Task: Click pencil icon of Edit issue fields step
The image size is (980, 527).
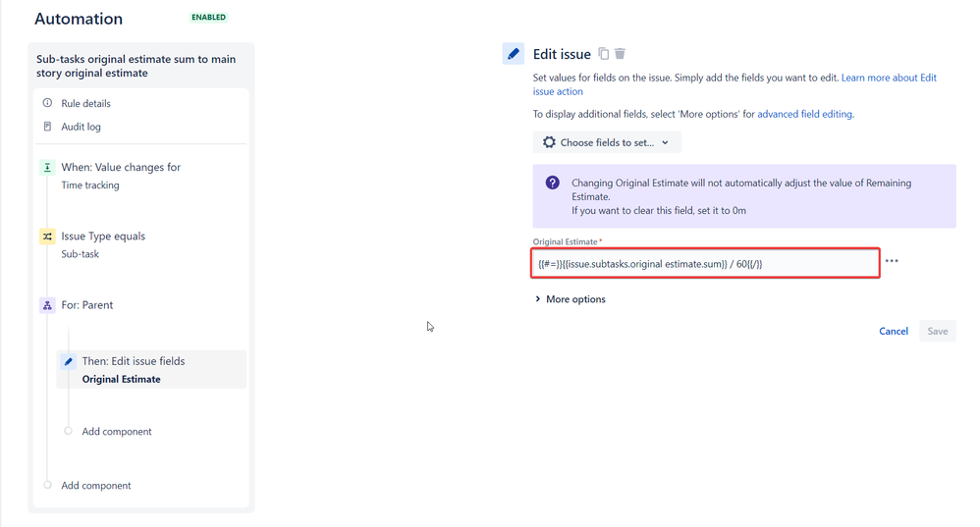Action: coord(69,361)
